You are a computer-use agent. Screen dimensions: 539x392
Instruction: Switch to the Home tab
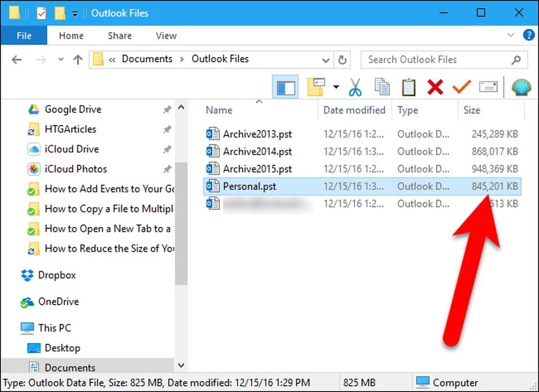71,36
